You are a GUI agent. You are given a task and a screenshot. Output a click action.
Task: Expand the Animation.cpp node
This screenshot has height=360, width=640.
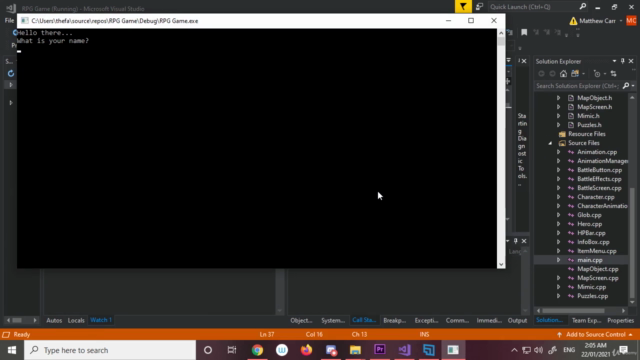click(x=558, y=152)
